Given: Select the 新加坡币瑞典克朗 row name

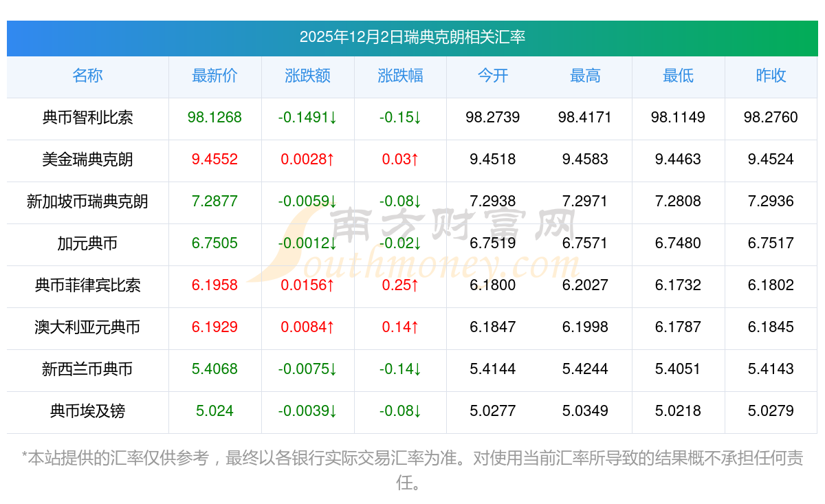Looking at the screenshot, I should click(x=87, y=201).
